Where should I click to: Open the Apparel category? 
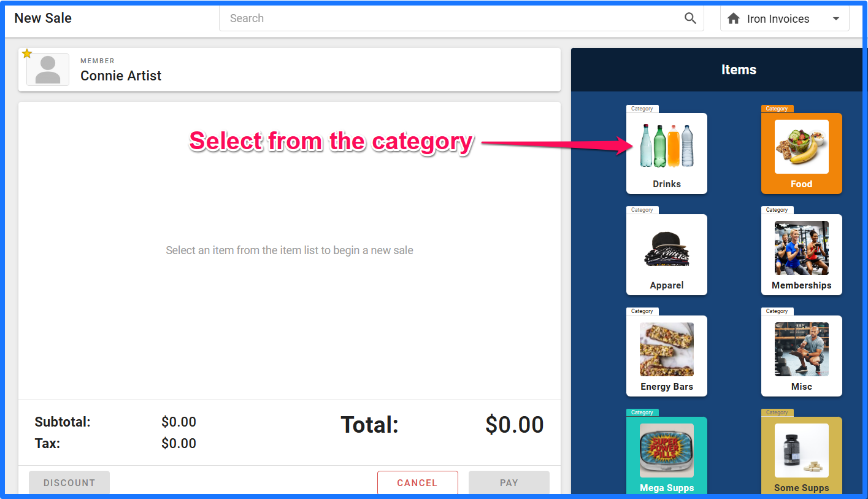click(x=666, y=254)
